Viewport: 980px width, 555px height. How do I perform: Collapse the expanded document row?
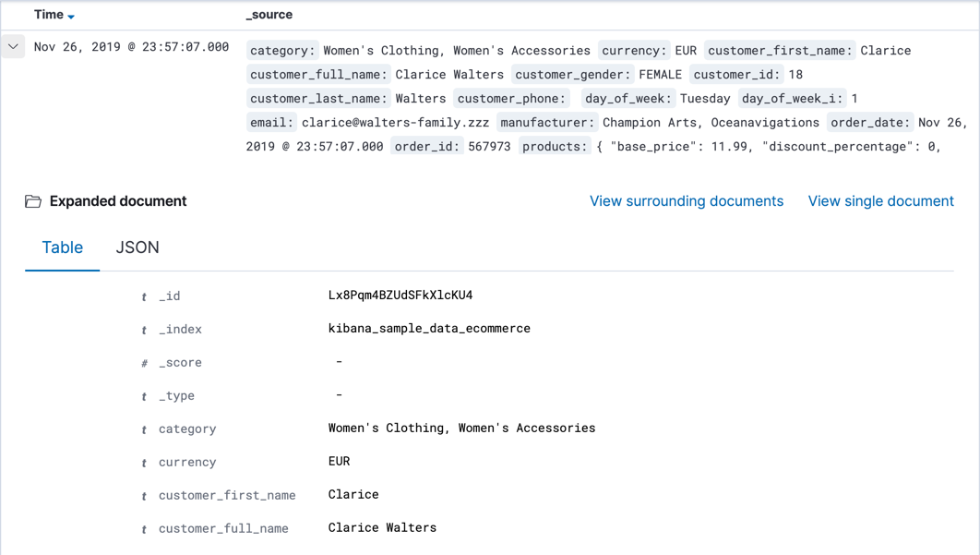13,46
